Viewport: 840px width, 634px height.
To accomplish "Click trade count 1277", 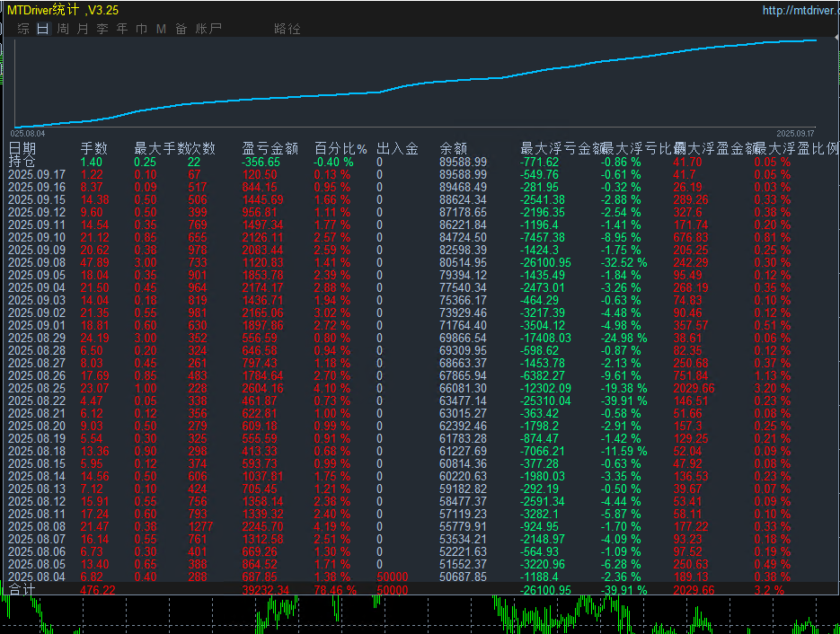I will [200, 526].
